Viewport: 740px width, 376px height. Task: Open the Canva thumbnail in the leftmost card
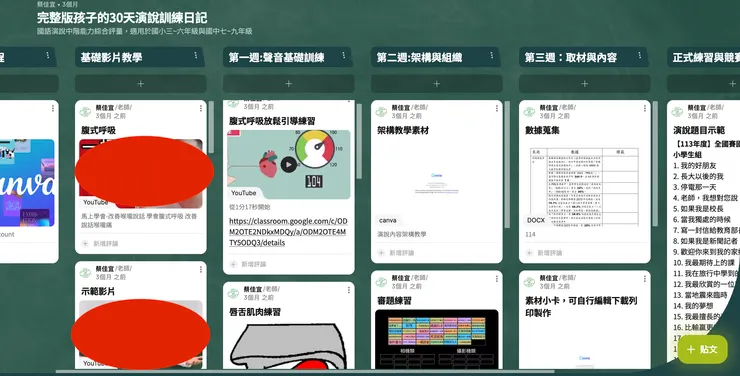point(27,183)
